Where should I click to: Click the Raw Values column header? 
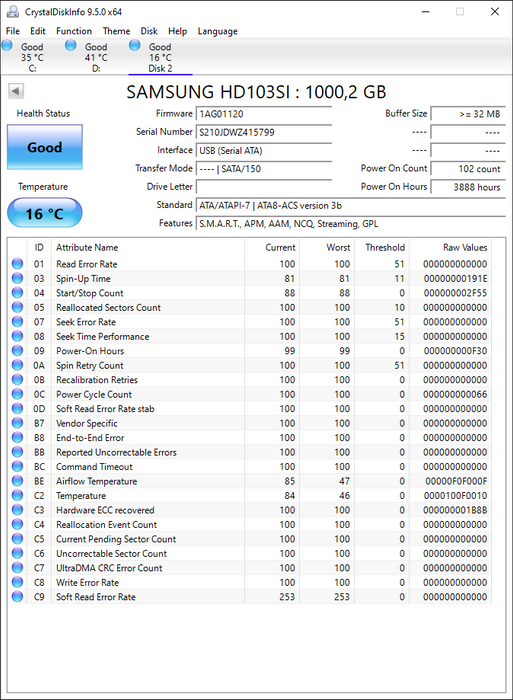(465, 247)
